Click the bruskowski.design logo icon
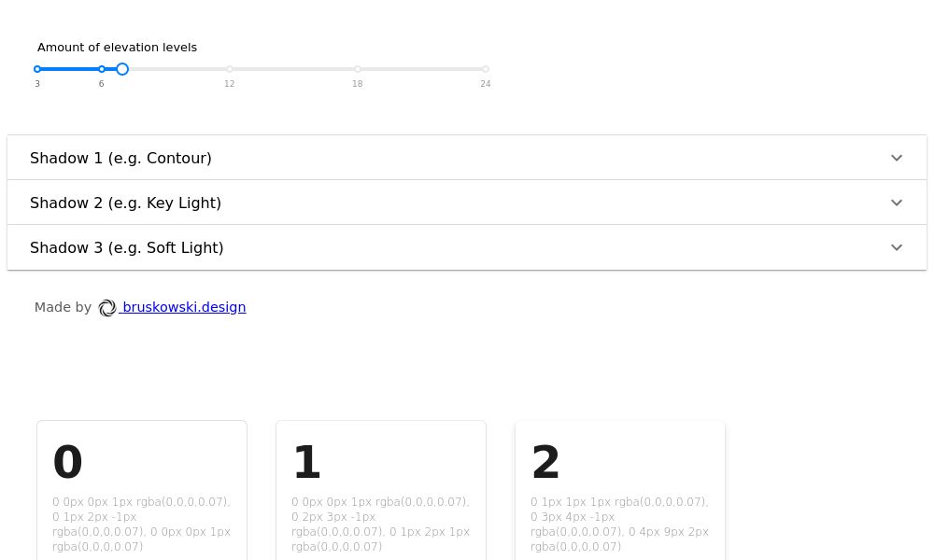The width and height of the screenshot is (934, 560). [x=107, y=307]
